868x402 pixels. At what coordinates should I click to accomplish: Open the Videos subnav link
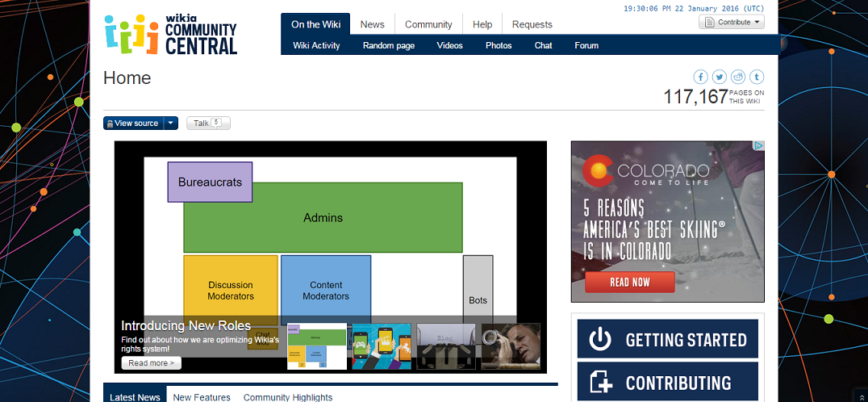[x=449, y=45]
